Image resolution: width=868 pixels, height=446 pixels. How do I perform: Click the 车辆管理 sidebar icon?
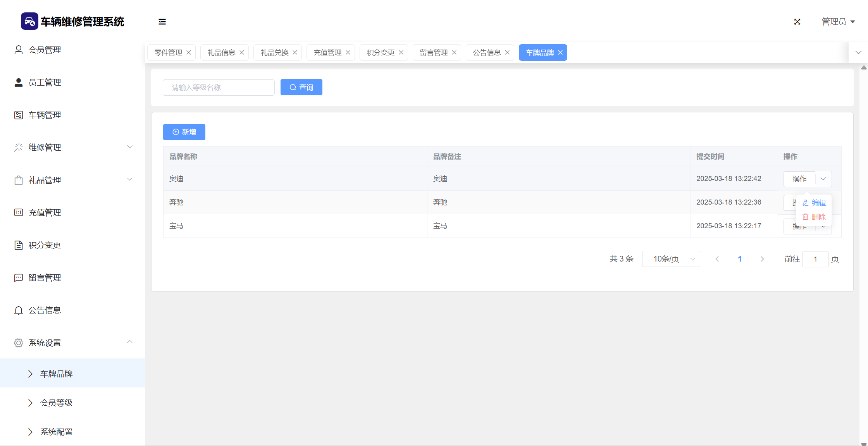click(x=18, y=115)
